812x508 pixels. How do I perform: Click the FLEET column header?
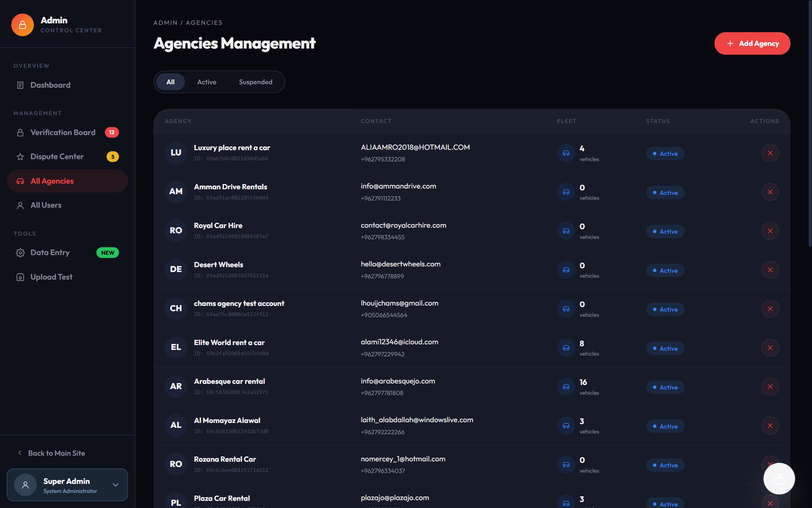click(567, 121)
